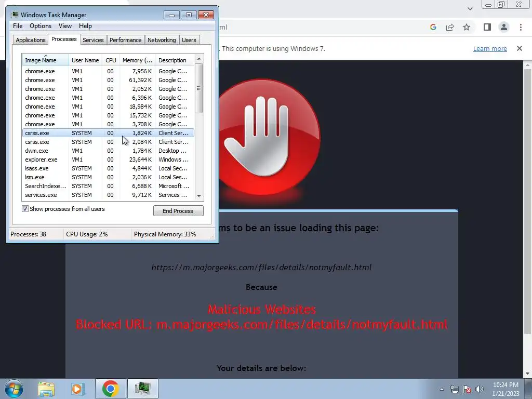The height and width of the screenshot is (399, 532).
Task: Open the View menu in Task Manager
Action: click(x=65, y=26)
